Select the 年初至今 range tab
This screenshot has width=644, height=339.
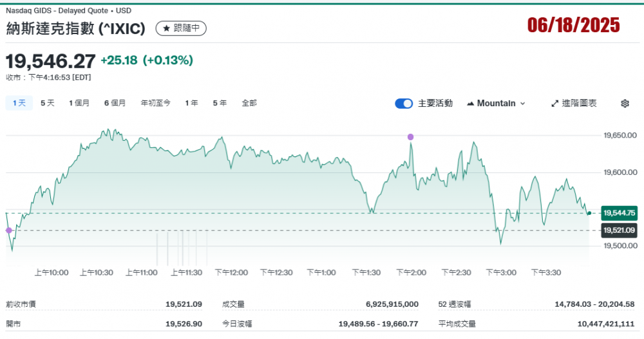pyautogui.click(x=156, y=103)
